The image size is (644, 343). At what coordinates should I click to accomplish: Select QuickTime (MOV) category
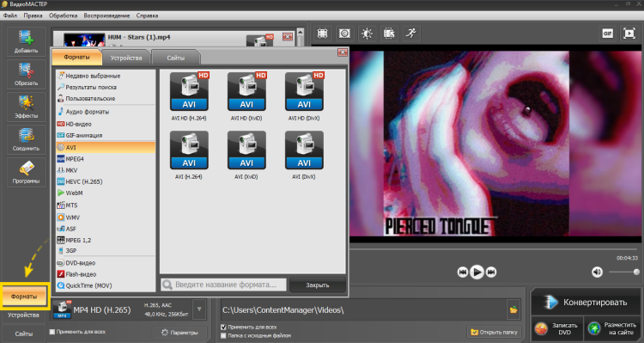tap(106, 285)
